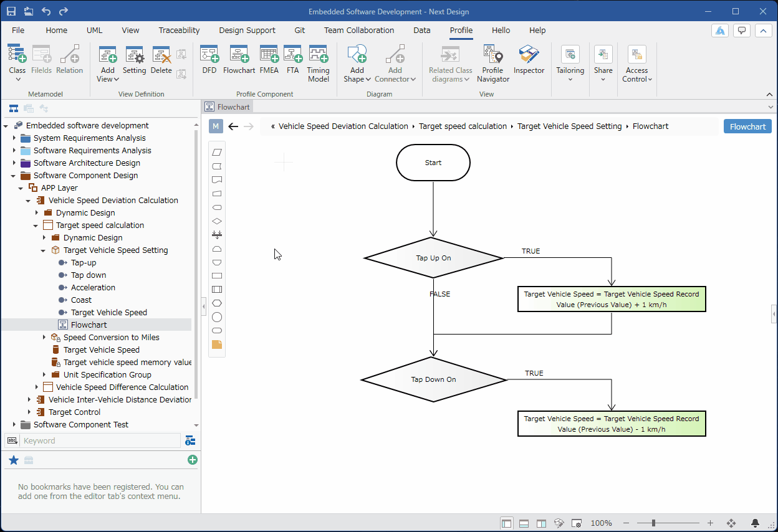Screen dimensions: 778x532
Task: Click the zoom slider handle
Action: tap(654, 523)
